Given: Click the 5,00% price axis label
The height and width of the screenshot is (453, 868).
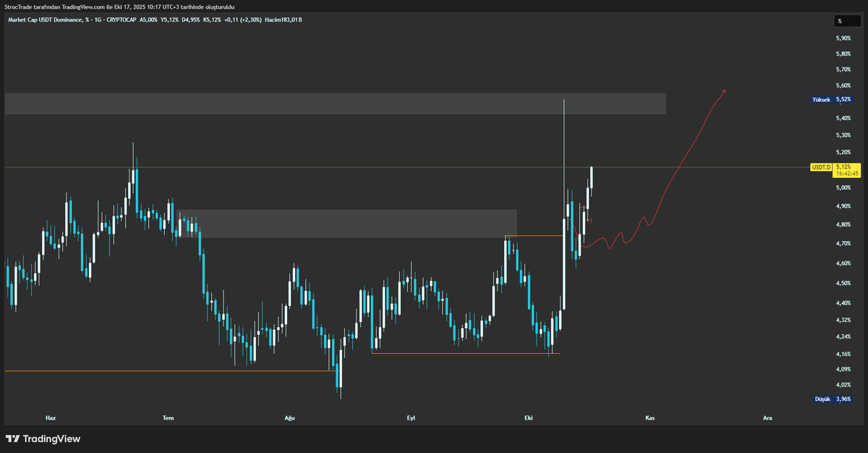Looking at the screenshot, I should 843,188.
